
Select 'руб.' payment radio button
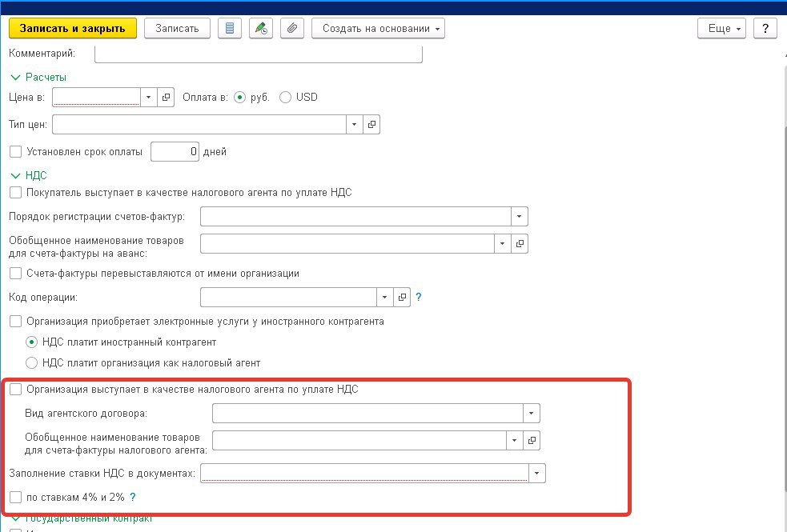(240, 98)
